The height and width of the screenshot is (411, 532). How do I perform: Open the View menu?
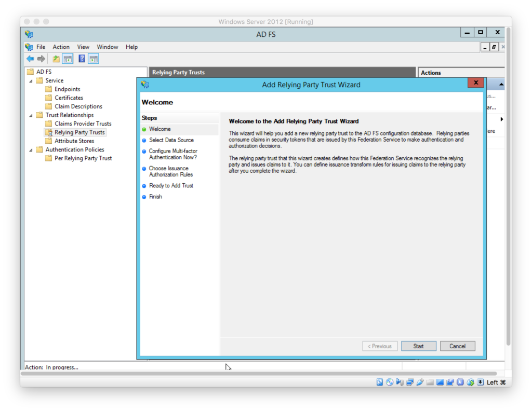[83, 47]
